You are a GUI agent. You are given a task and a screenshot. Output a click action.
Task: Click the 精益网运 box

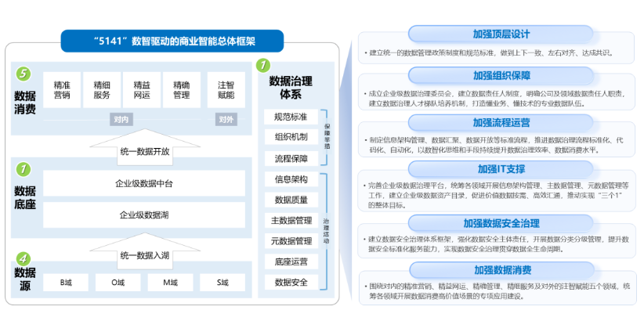[142, 90]
